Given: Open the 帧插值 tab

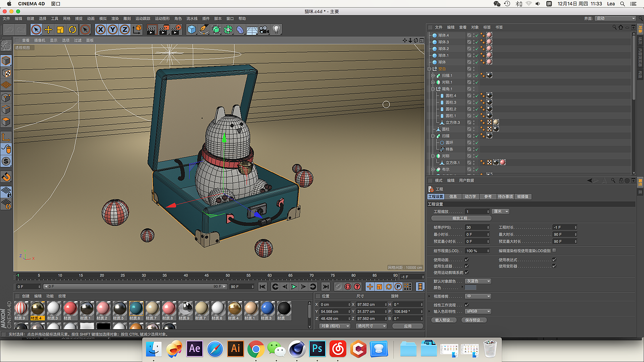Looking at the screenshot, I should (x=523, y=197).
